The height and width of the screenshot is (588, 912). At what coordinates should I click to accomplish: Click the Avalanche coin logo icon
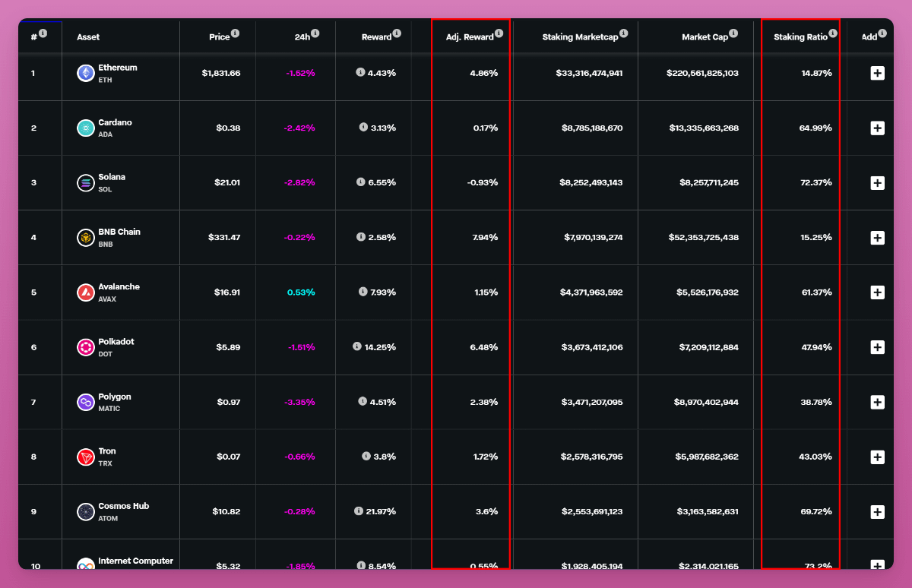pos(86,292)
